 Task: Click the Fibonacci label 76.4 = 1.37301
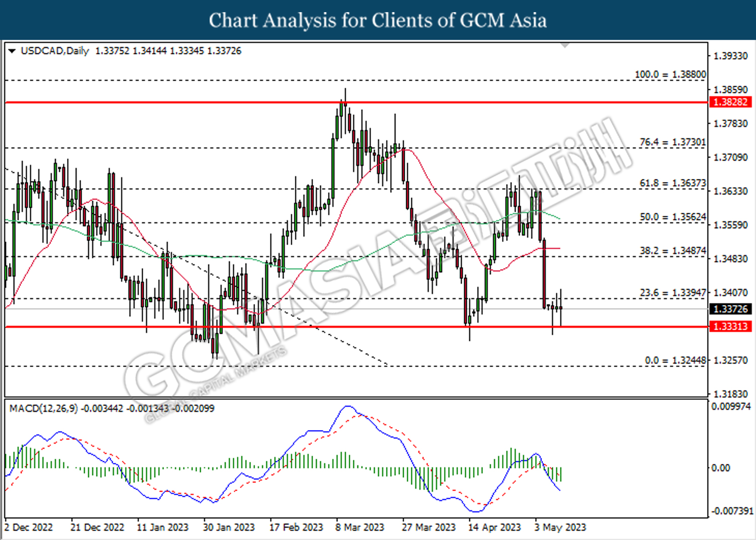tap(673, 142)
